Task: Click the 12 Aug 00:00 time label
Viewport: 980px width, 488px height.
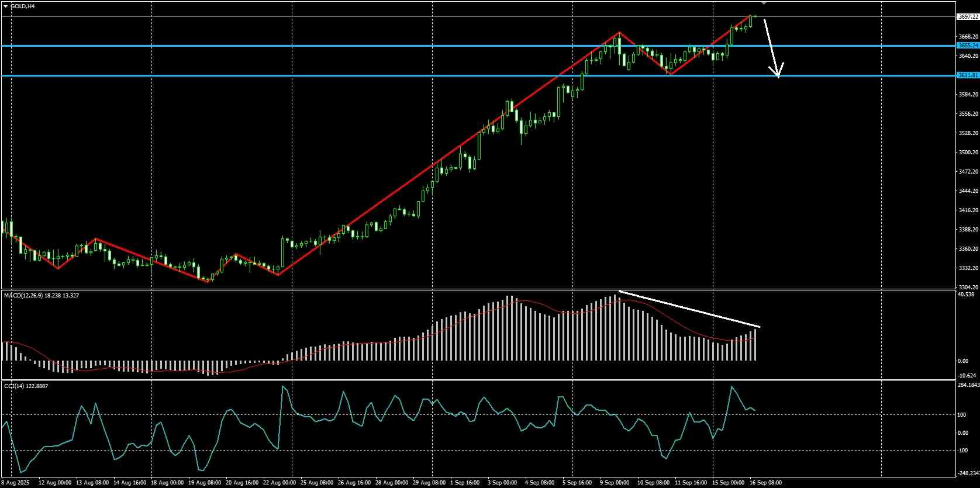Action: click(55, 483)
